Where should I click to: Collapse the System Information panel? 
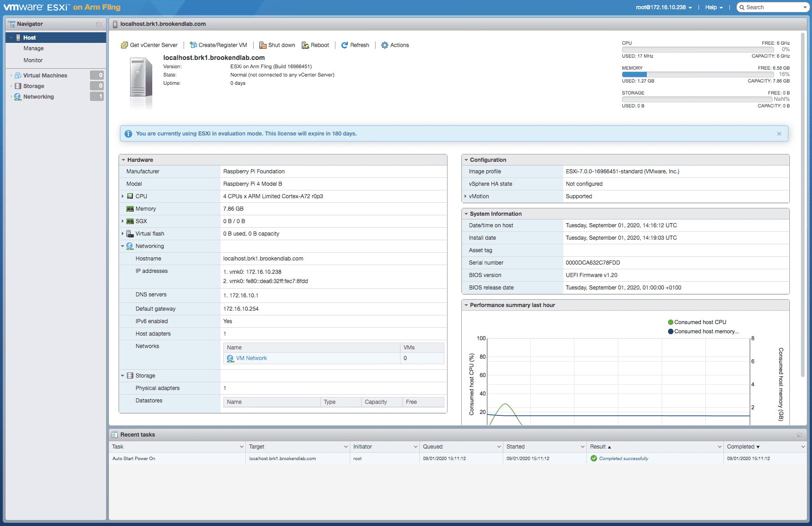tap(466, 214)
